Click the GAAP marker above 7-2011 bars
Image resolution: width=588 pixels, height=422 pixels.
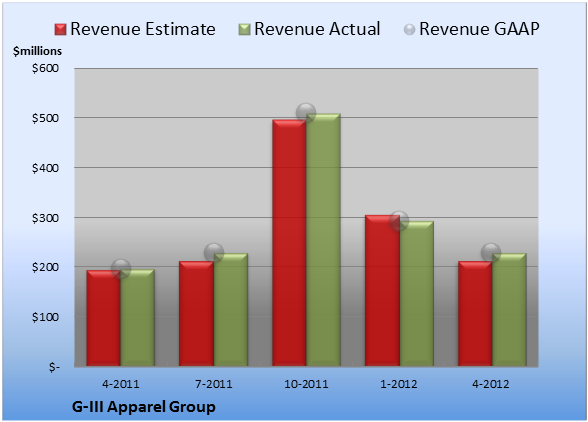(214, 252)
